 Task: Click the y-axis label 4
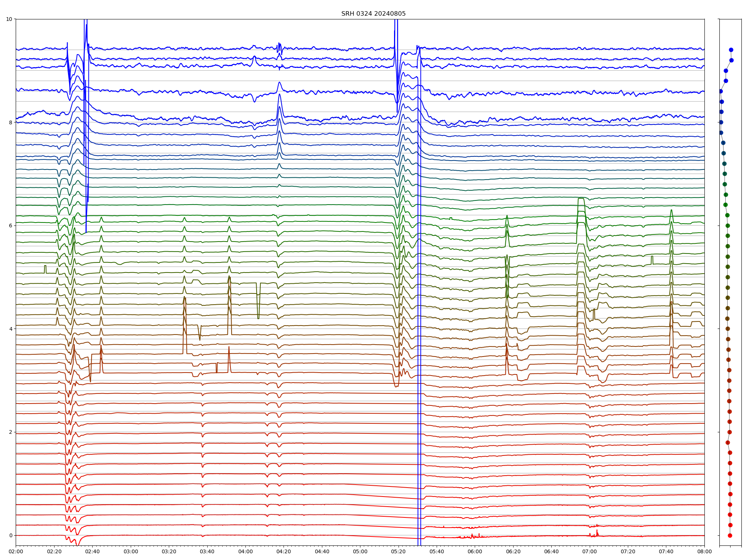tap(10, 329)
